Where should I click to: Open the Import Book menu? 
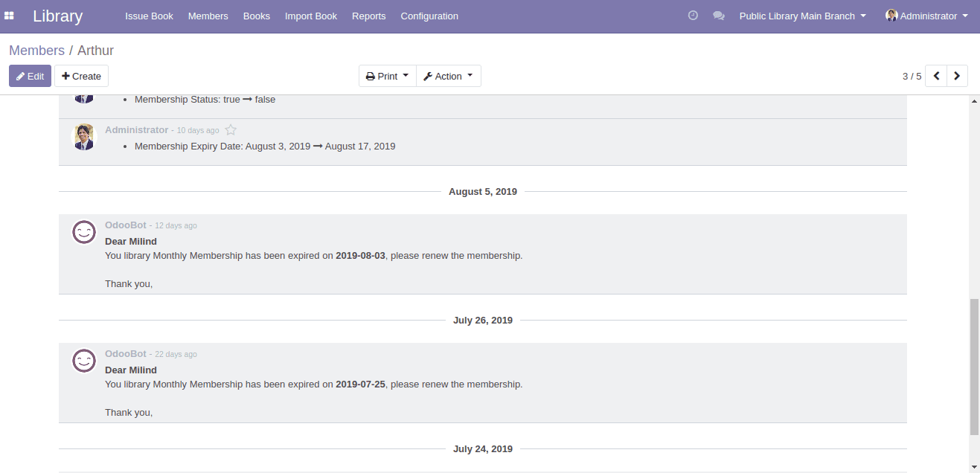pos(311,16)
